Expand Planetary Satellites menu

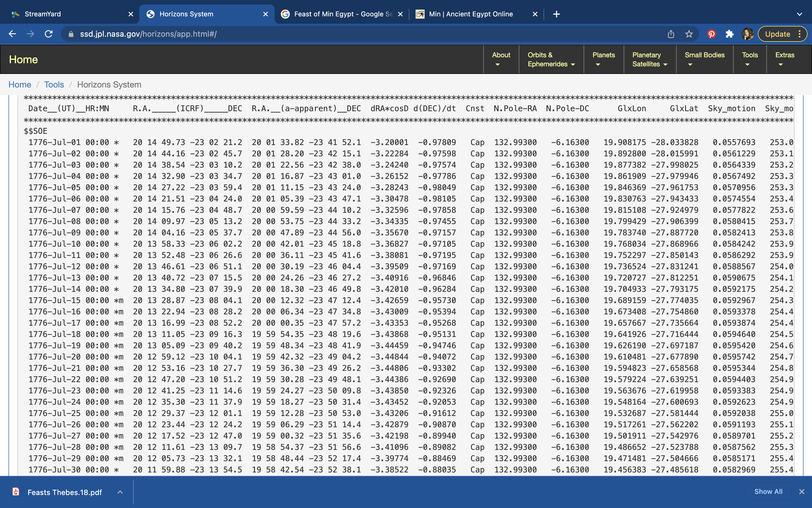(x=650, y=60)
